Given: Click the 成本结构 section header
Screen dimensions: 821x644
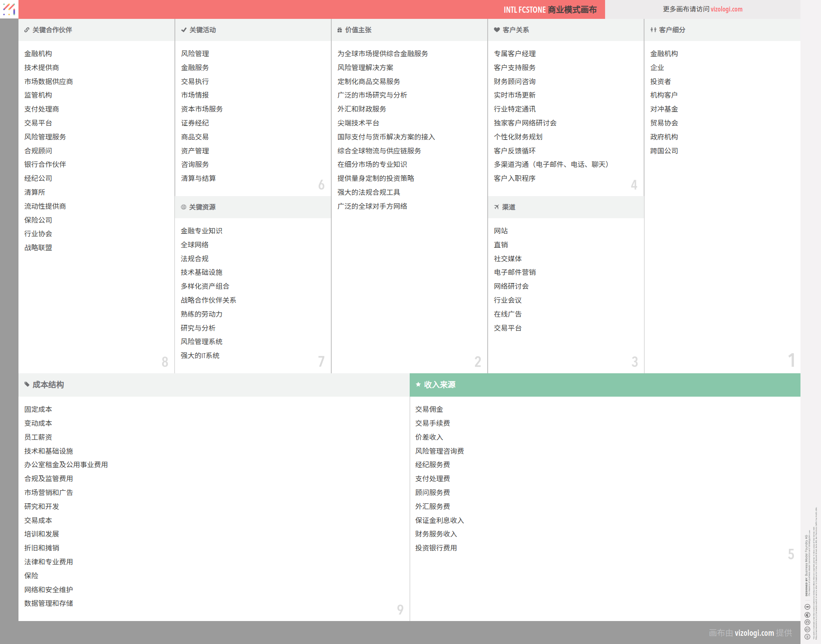Looking at the screenshot, I should tap(48, 385).
